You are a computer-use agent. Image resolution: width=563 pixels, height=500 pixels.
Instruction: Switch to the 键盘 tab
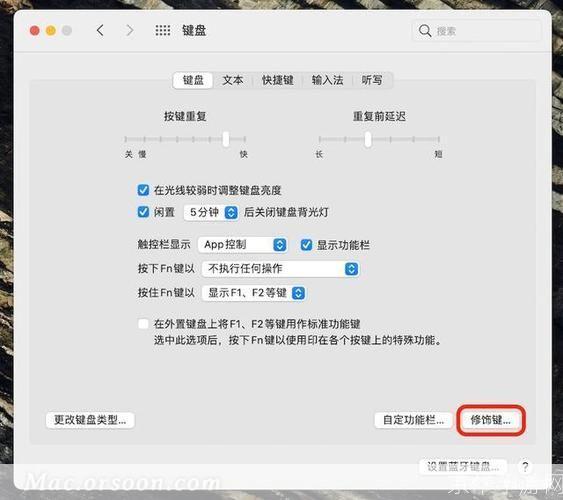[x=193, y=80]
